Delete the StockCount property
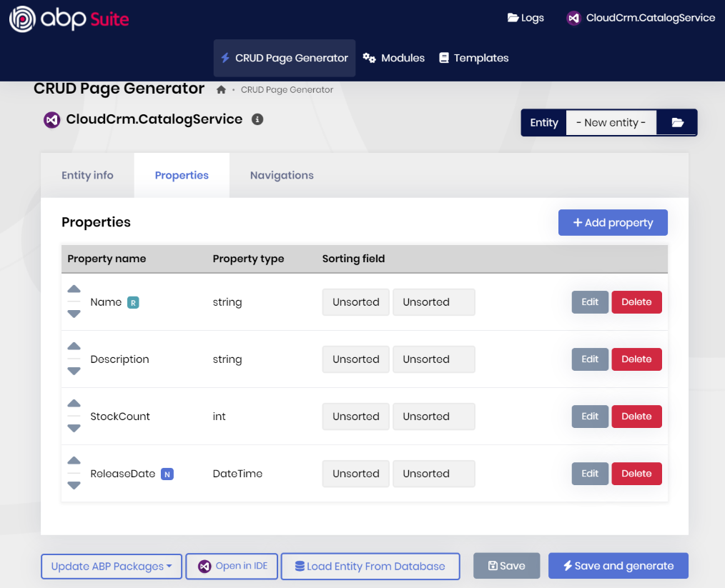This screenshot has height=588, width=725. [x=636, y=417]
